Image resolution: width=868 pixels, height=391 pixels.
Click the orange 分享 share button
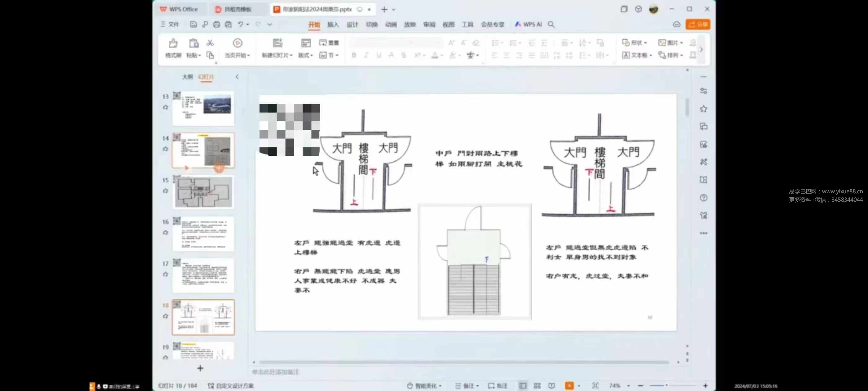click(698, 24)
